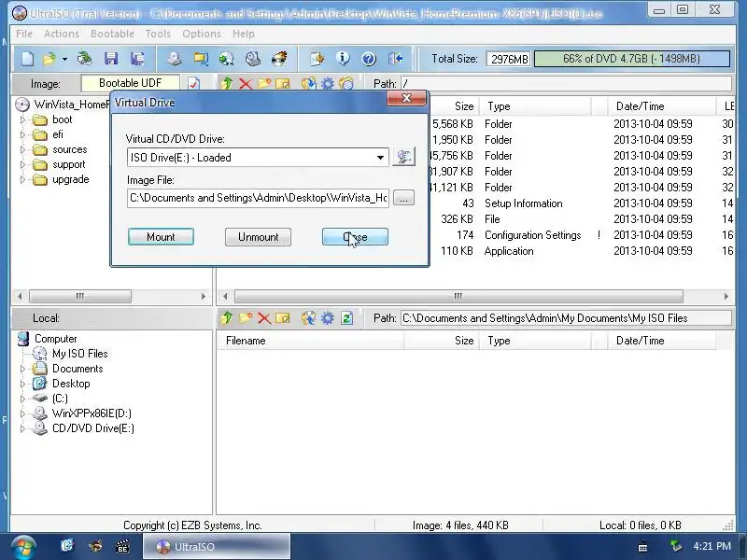Open the Virtual CD/DVD Drive dropdown
Viewport: 747px width, 560px height.
click(x=380, y=158)
